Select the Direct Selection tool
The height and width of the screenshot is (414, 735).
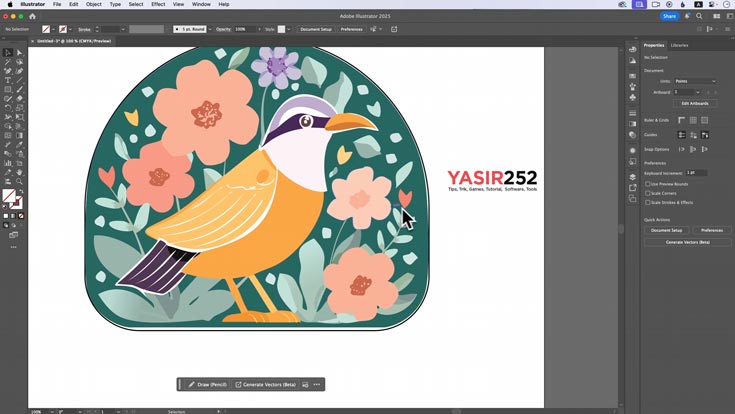point(19,53)
